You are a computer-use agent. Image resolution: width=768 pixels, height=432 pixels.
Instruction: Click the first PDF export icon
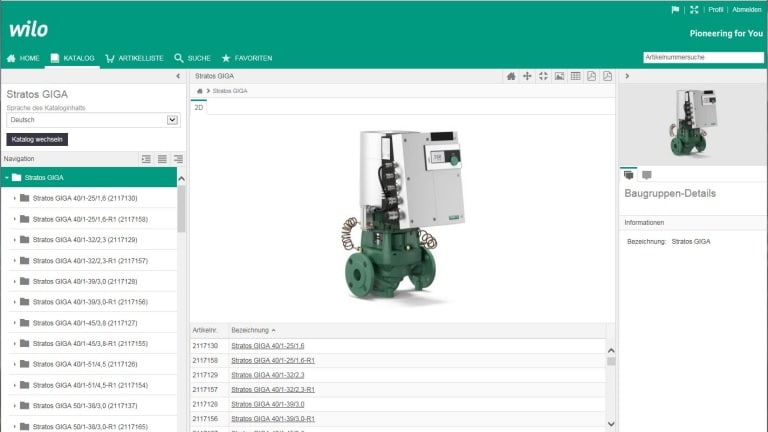(x=592, y=76)
